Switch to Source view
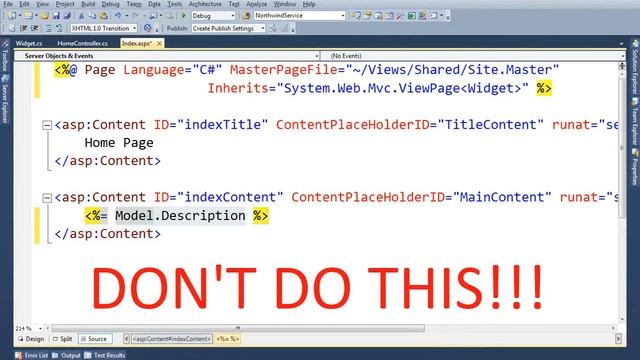The height and width of the screenshot is (360, 640). click(x=95, y=339)
